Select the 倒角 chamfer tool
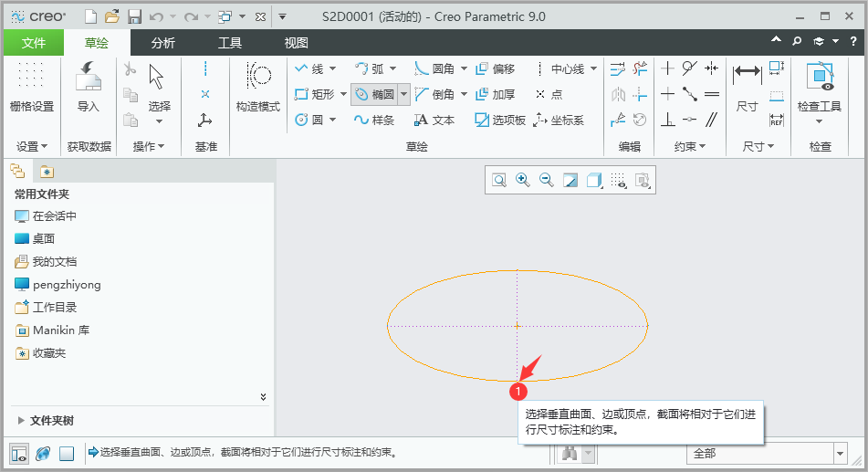 (435, 94)
